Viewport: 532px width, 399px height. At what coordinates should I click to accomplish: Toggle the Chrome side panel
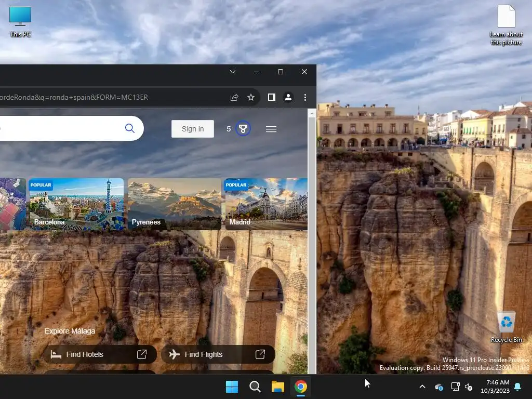271,97
